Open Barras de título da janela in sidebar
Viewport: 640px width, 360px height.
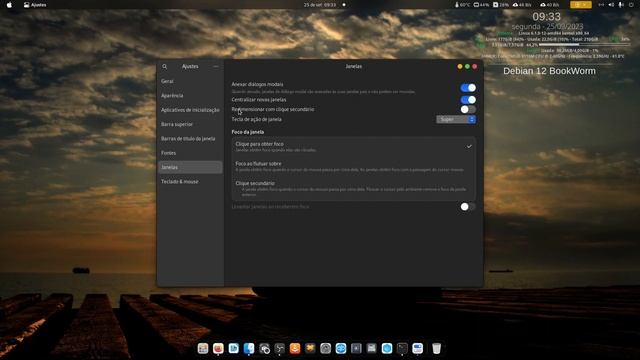click(x=190, y=138)
